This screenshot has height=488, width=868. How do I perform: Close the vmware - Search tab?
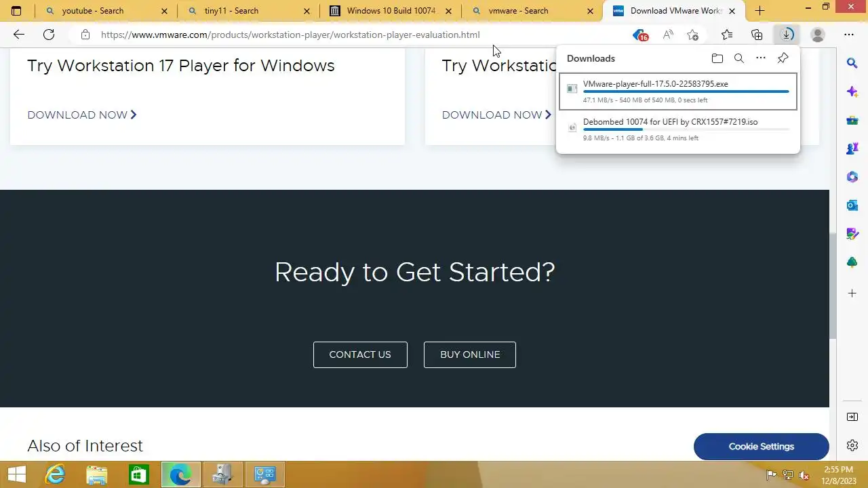coord(590,11)
